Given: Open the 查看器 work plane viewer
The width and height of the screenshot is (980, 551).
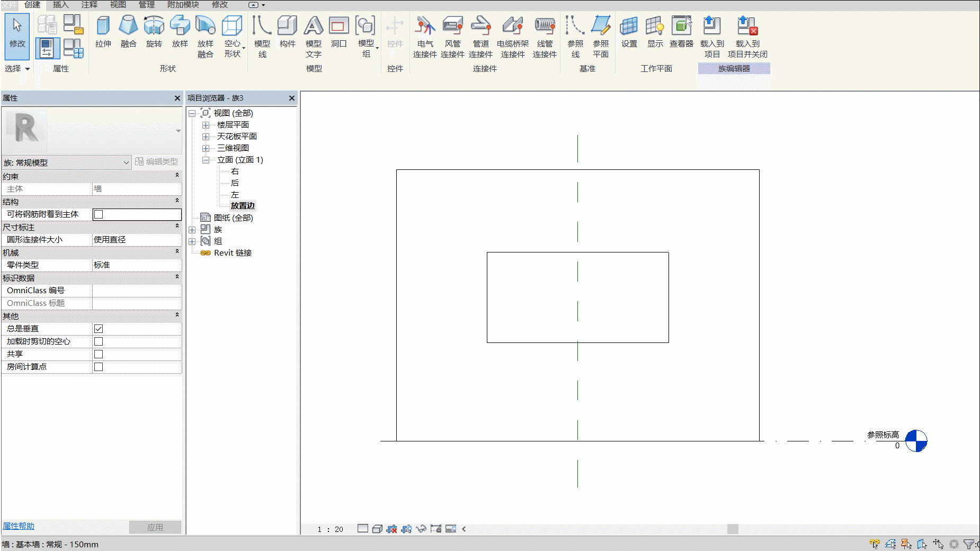Looking at the screenshot, I should tap(681, 32).
